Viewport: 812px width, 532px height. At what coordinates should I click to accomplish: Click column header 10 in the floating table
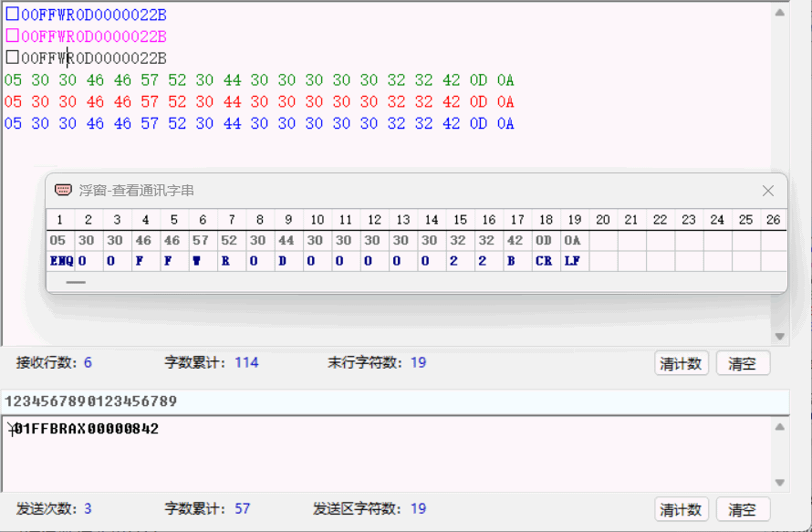tap(317, 220)
